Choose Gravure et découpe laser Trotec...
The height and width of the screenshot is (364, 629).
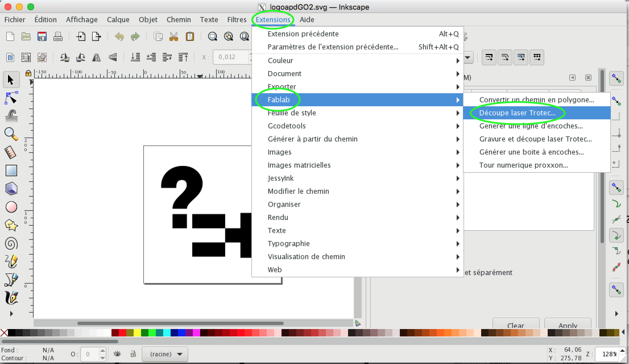[537, 139]
